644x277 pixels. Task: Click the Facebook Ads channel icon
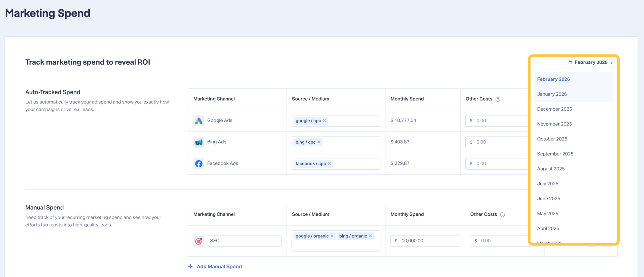(199, 164)
